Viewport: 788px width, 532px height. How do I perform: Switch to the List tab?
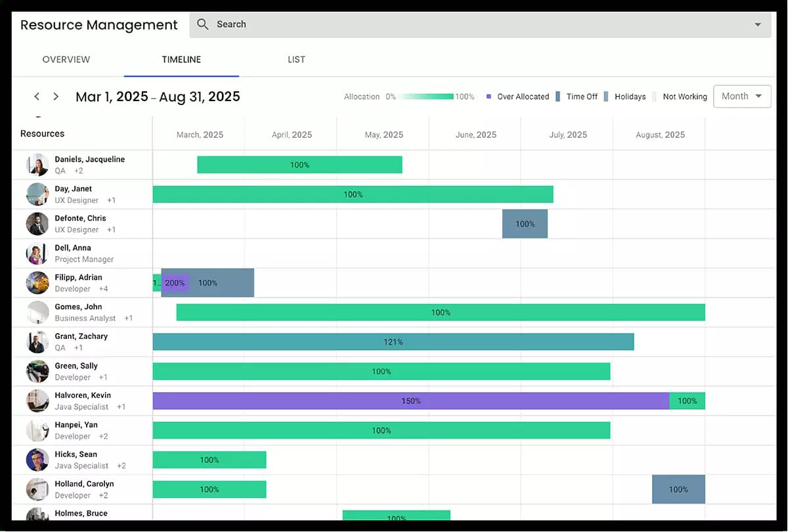pyautogui.click(x=296, y=59)
